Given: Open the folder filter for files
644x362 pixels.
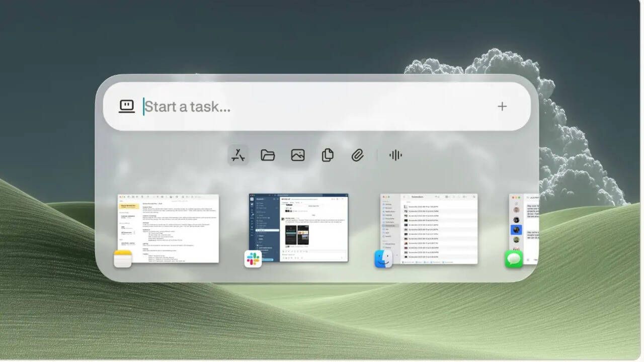Looking at the screenshot, I should click(267, 155).
